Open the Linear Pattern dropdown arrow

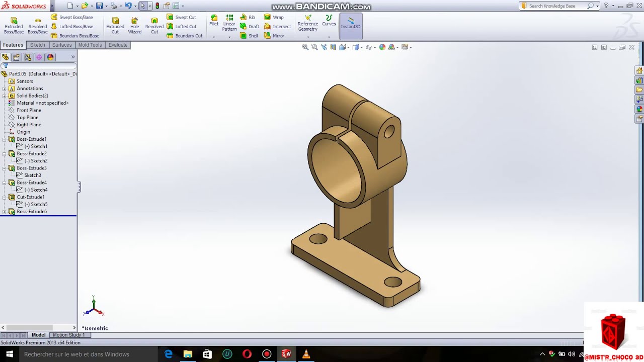tap(229, 37)
